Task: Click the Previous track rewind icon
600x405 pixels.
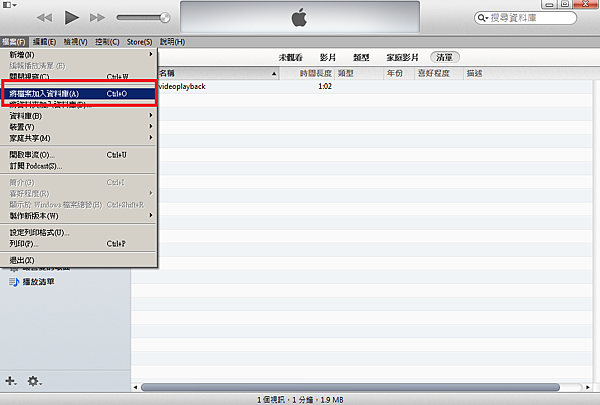Action: (x=44, y=18)
